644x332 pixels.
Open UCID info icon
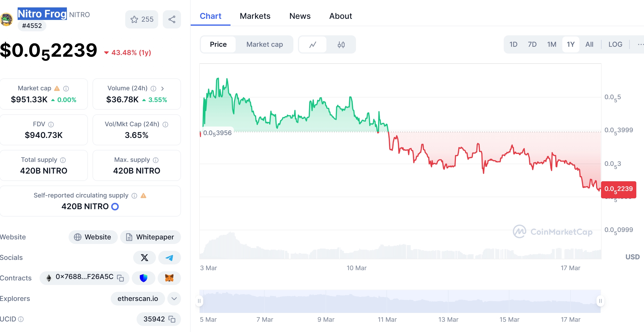tap(21, 319)
